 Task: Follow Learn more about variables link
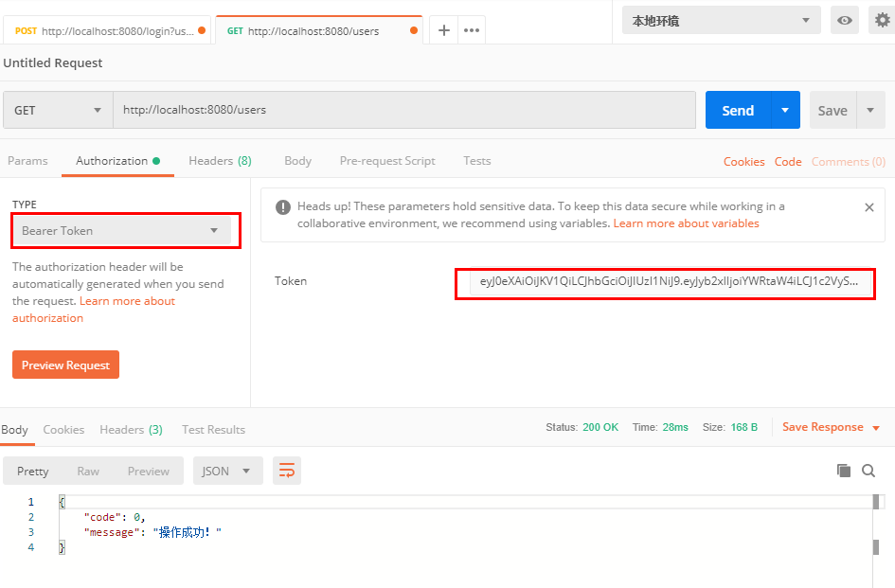coord(686,223)
